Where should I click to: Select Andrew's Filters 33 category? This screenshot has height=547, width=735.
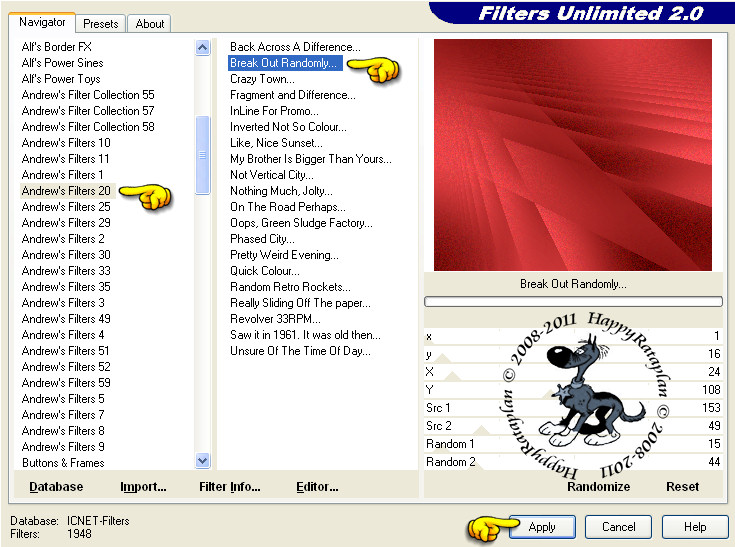pos(66,270)
